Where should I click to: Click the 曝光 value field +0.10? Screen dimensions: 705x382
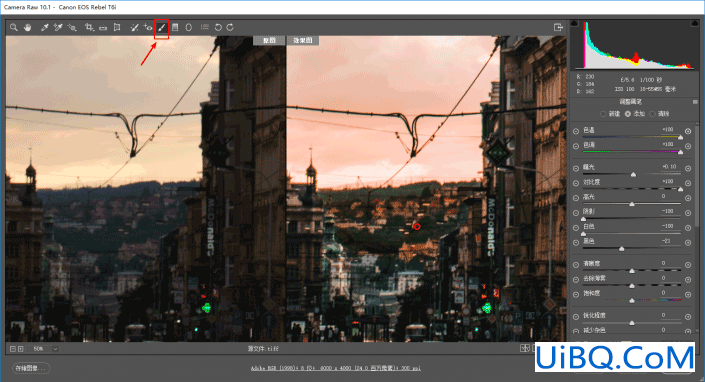click(x=669, y=166)
